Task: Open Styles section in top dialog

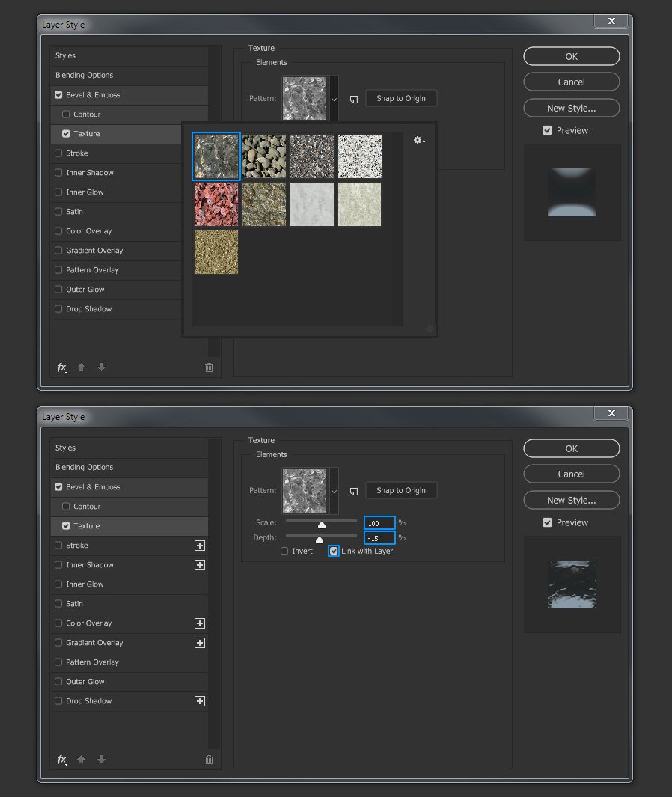Action: point(129,55)
